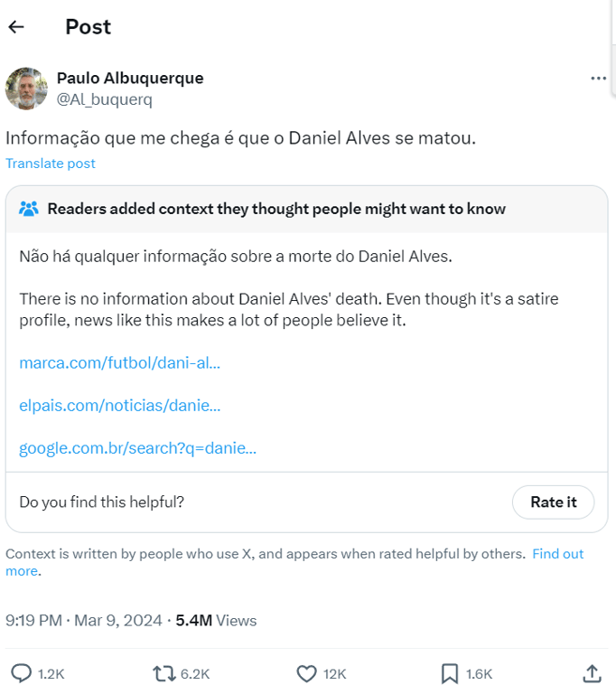The image size is (616, 694).
Task: Click the community notes people icon
Action: (29, 210)
